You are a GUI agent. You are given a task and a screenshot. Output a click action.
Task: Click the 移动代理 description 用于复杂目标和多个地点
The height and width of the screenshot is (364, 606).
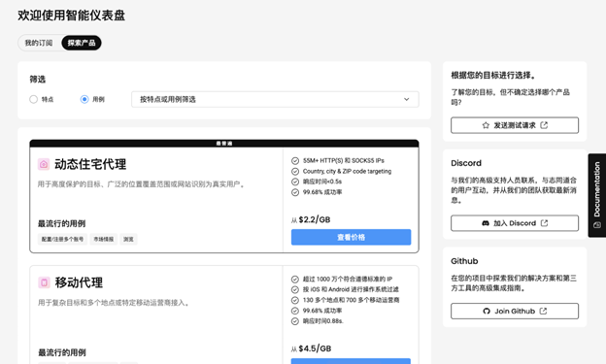[x=115, y=303]
